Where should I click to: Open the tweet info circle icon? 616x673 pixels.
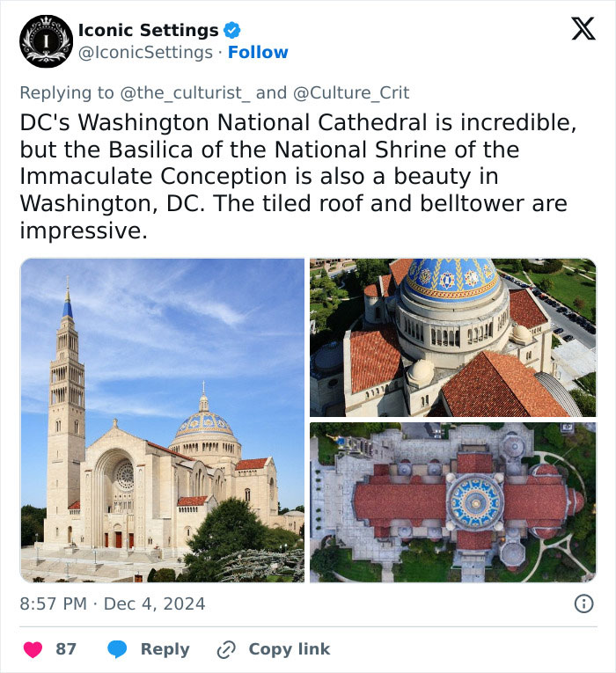coord(583,604)
